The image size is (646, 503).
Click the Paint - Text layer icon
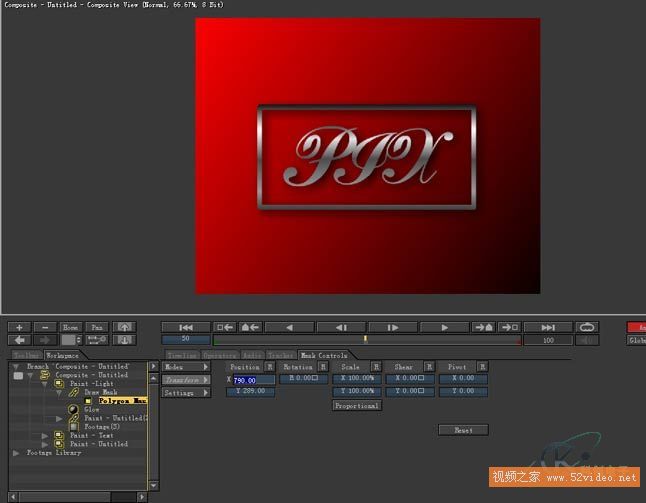tap(59, 435)
